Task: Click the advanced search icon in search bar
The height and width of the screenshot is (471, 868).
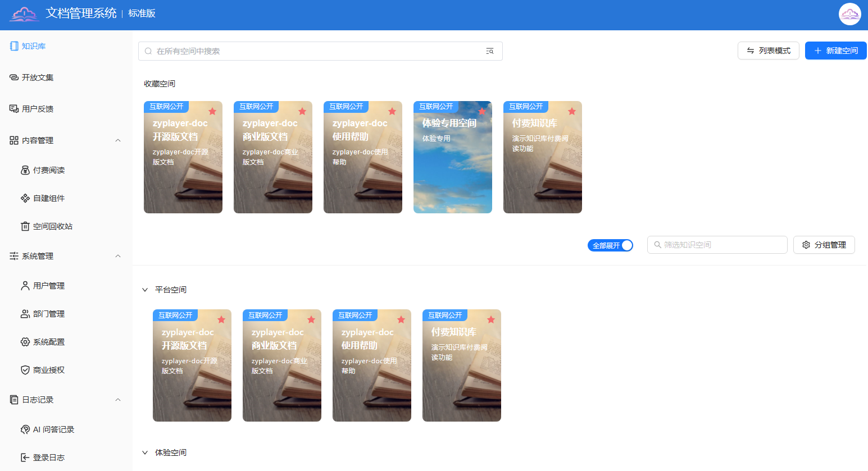Action: tap(489, 51)
